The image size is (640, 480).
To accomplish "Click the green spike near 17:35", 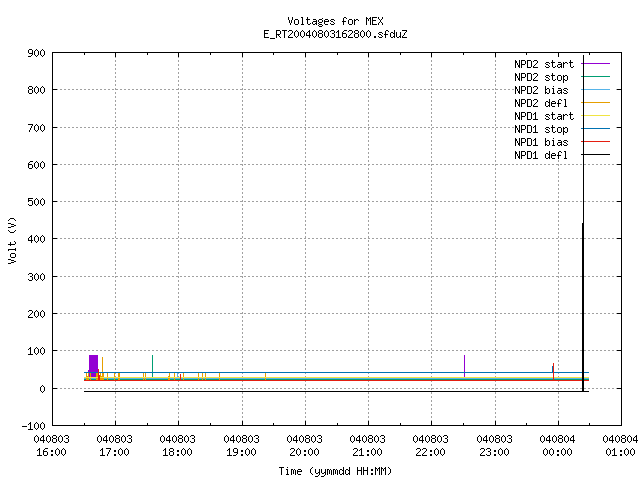I will (x=152, y=366).
